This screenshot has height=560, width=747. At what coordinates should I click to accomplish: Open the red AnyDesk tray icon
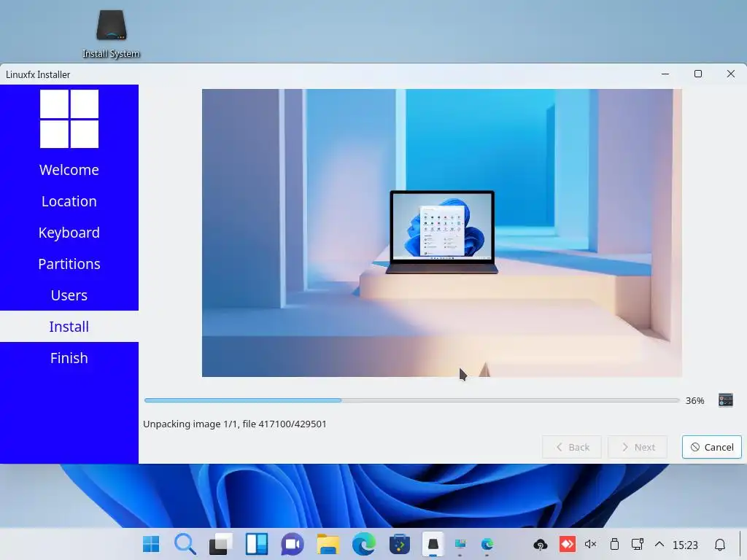[568, 544]
